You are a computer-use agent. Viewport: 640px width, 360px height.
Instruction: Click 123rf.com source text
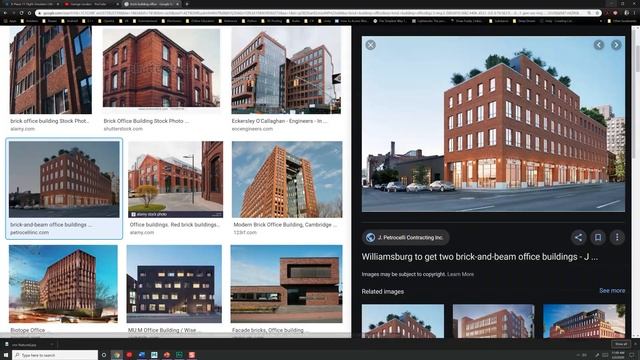(245, 232)
